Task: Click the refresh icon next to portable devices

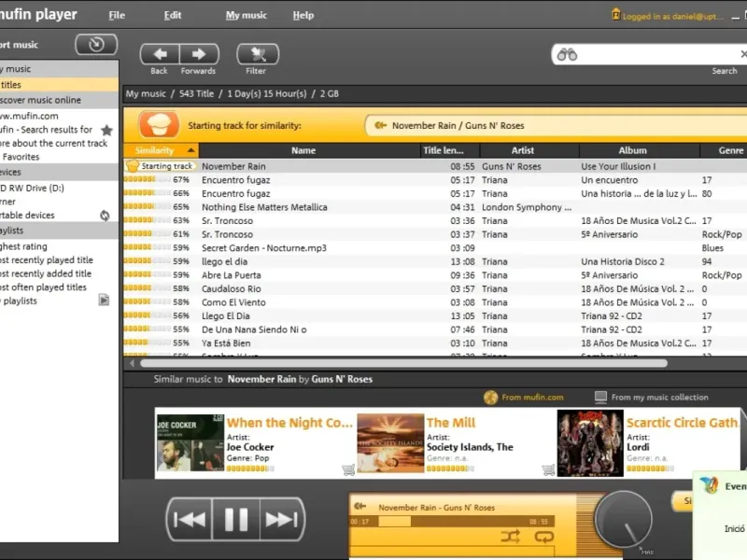Action: 105,216
